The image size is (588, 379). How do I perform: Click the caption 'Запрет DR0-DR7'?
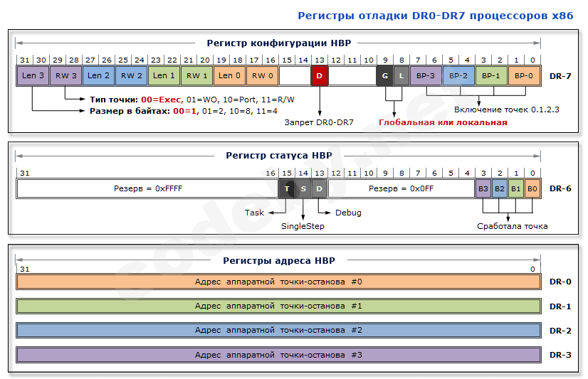tap(319, 122)
